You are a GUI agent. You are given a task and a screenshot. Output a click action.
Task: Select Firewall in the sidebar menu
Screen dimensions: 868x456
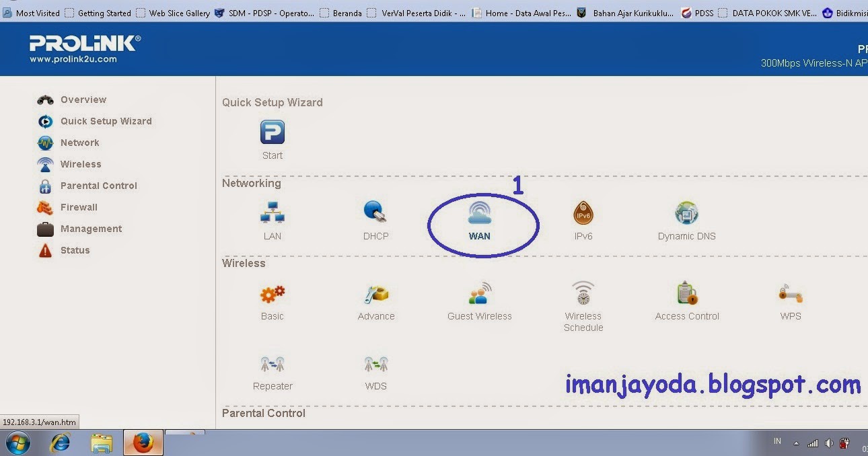click(x=79, y=207)
